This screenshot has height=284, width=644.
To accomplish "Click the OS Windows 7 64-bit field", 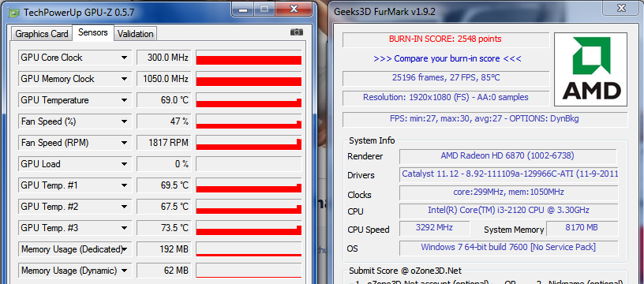I will tap(508, 248).
